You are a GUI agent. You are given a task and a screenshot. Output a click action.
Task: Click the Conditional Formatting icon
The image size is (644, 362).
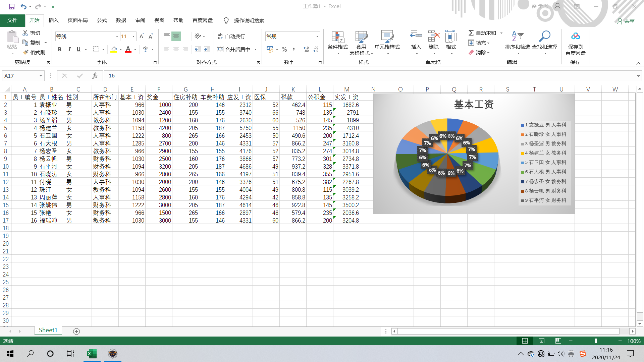pos(338,37)
